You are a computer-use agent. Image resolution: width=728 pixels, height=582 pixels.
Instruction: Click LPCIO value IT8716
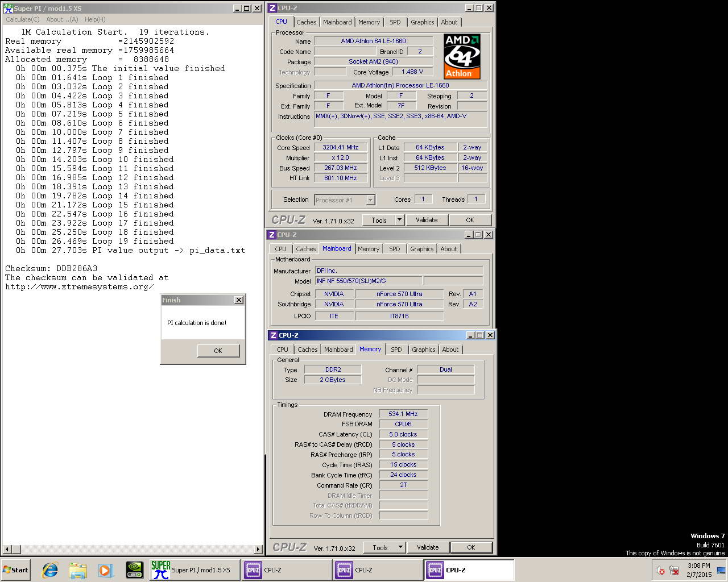click(399, 316)
